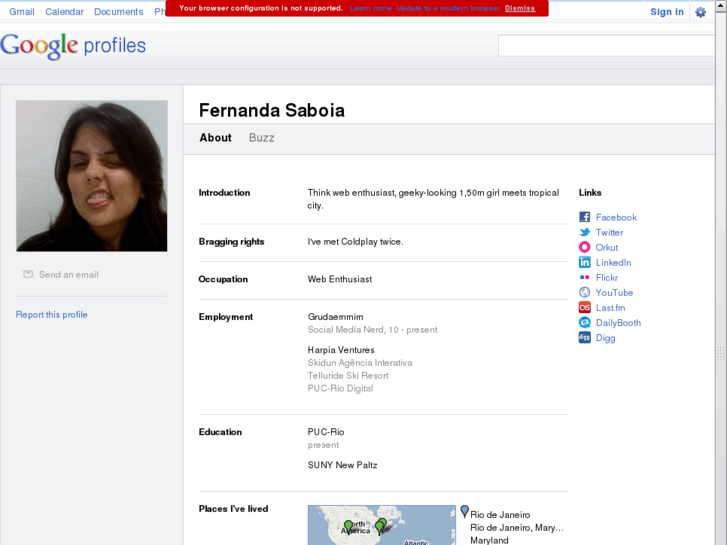Open Calendar from the top bar
Image resolution: width=727 pixels, height=545 pixels.
coord(64,12)
